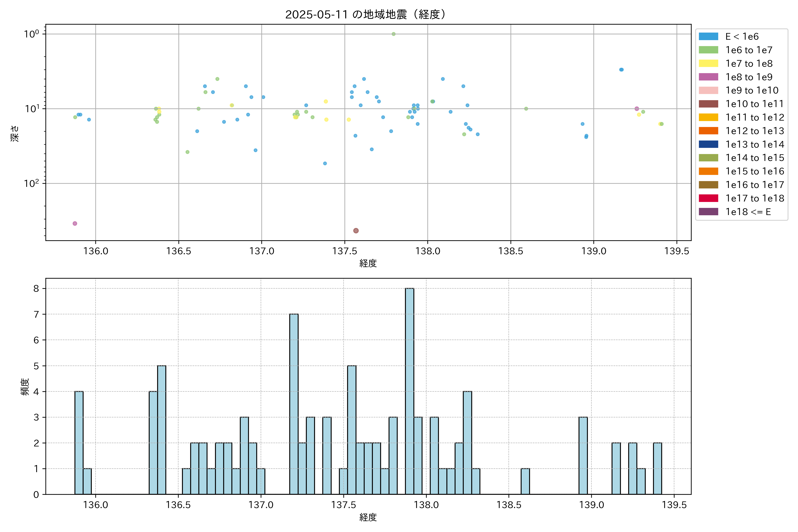This screenshot has width=798, height=532.
Task: Click the green dot at depth 10^0
Action: point(394,34)
